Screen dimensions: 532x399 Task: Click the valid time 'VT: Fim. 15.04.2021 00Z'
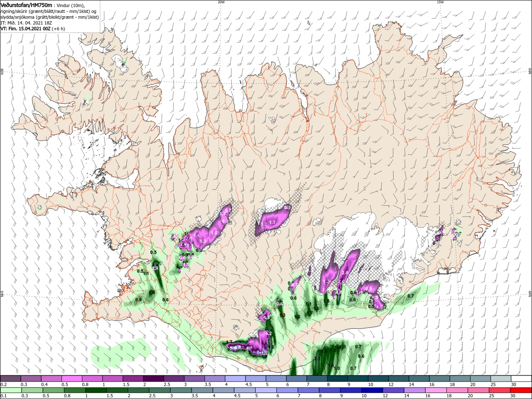[x=26, y=29]
